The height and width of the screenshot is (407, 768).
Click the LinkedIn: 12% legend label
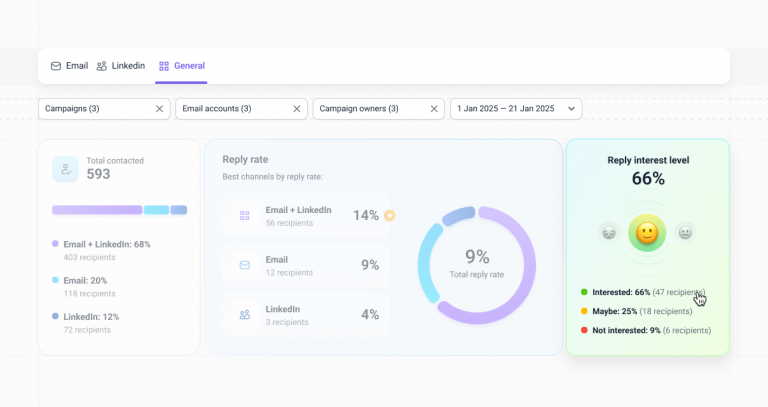pos(91,317)
